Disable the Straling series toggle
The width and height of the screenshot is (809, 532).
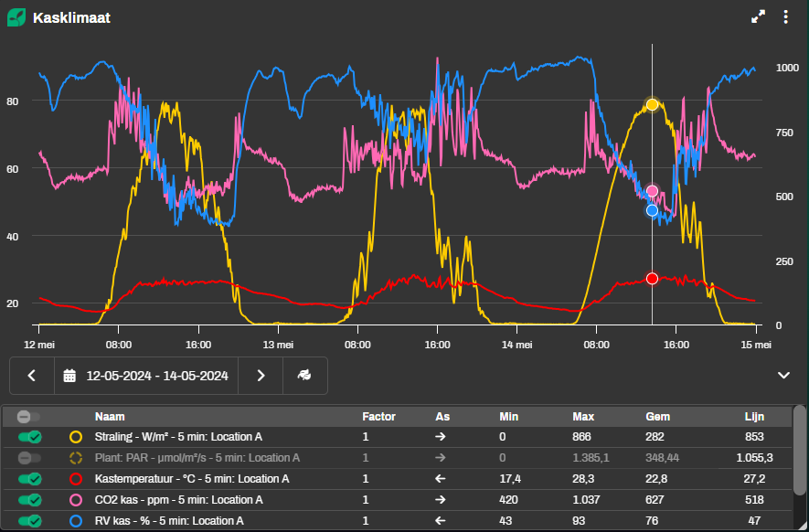[x=30, y=438]
